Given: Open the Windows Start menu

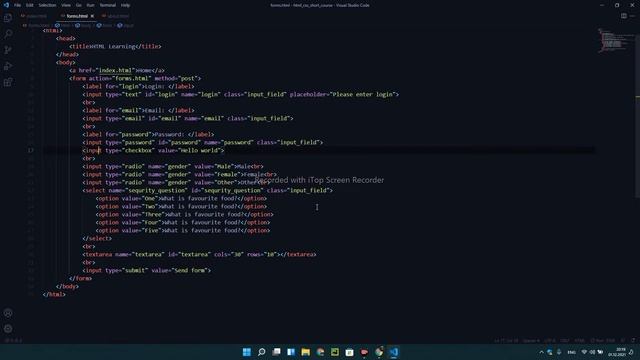Looking at the screenshot, I should coord(247,352).
